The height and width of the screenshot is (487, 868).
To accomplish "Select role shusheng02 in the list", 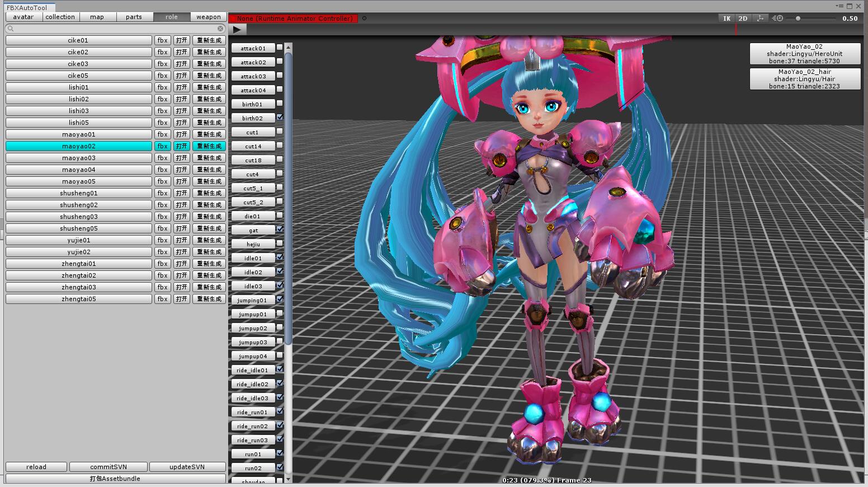I will [79, 205].
